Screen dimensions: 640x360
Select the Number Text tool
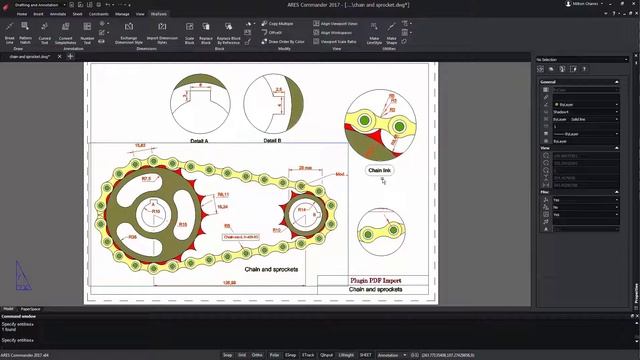[87, 33]
